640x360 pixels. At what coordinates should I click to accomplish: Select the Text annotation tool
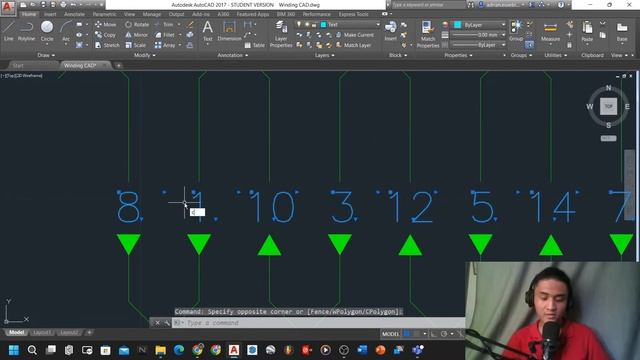207,31
